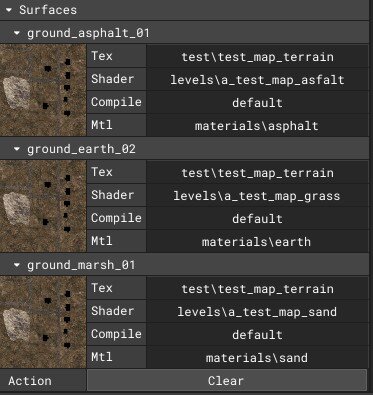Select the Tex field of ground_earth_02
Image resolution: width=373 pixels, height=395 pixels.
[x=257, y=172]
